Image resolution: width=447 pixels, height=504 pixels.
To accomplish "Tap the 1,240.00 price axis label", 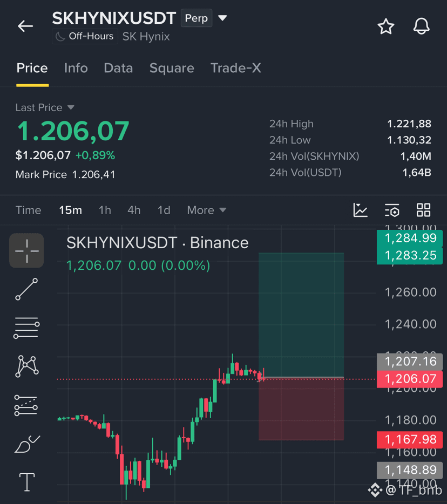I will [x=411, y=324].
